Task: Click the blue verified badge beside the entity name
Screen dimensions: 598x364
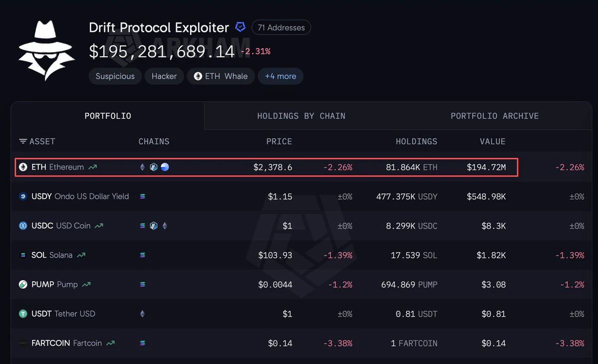Action: coord(240,27)
